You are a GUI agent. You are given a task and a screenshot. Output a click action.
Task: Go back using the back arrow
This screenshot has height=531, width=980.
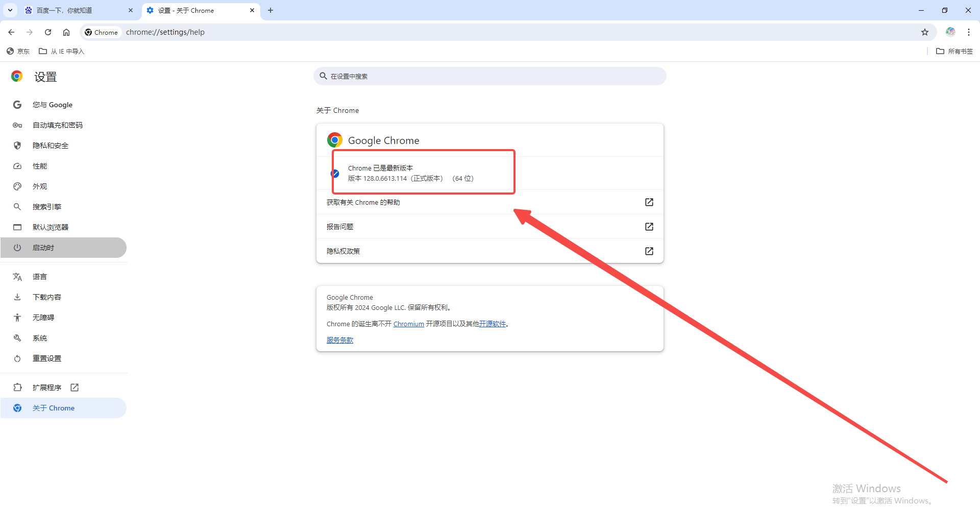[11, 32]
